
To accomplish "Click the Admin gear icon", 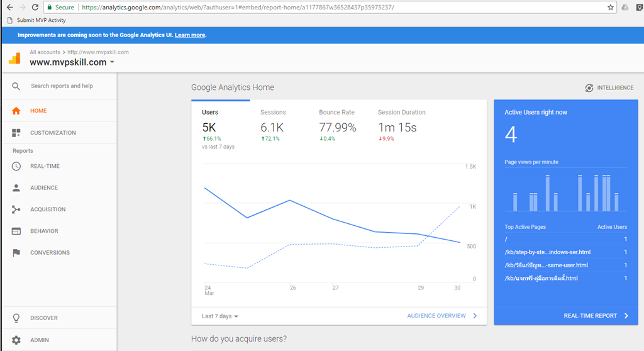I will 16,340.
